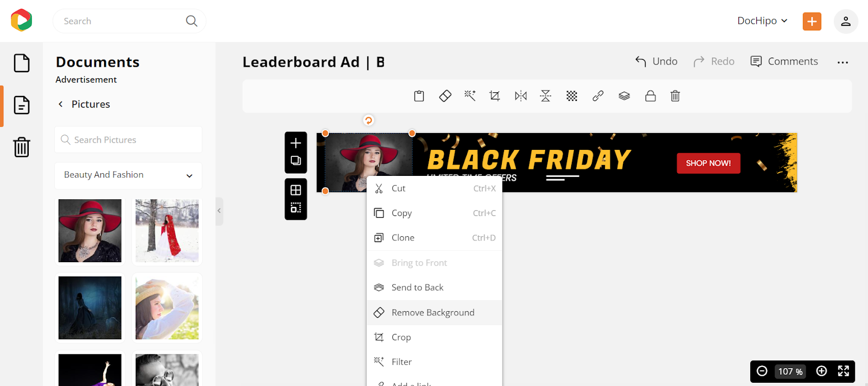Click the fullscreen expand icon

click(x=843, y=371)
